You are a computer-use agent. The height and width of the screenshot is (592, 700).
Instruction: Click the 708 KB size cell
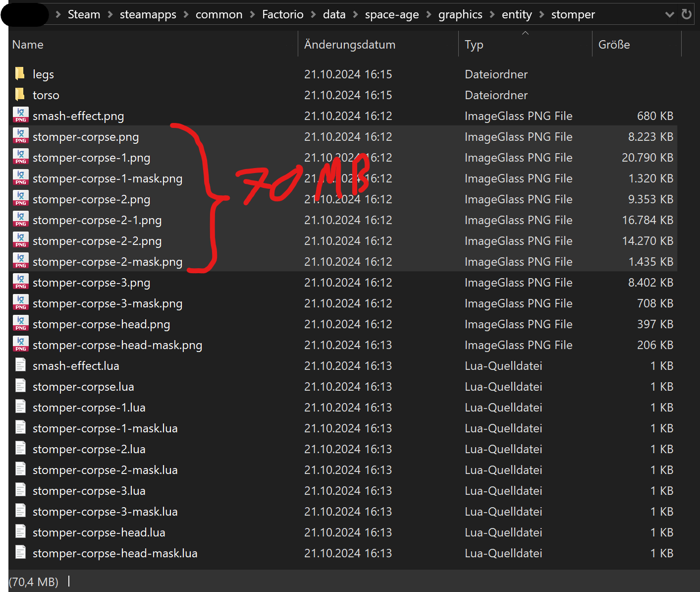point(655,303)
